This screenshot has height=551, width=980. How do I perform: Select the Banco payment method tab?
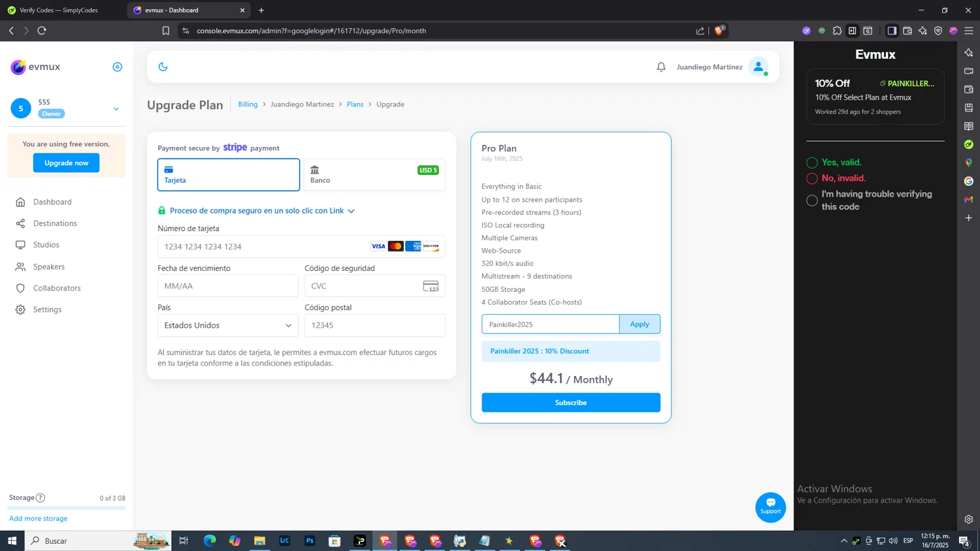coord(374,174)
